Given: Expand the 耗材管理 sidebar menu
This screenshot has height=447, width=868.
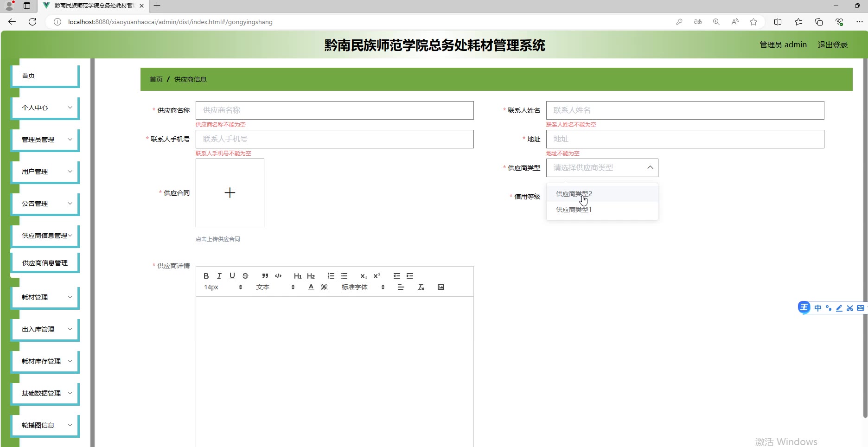Looking at the screenshot, I should tap(45, 297).
